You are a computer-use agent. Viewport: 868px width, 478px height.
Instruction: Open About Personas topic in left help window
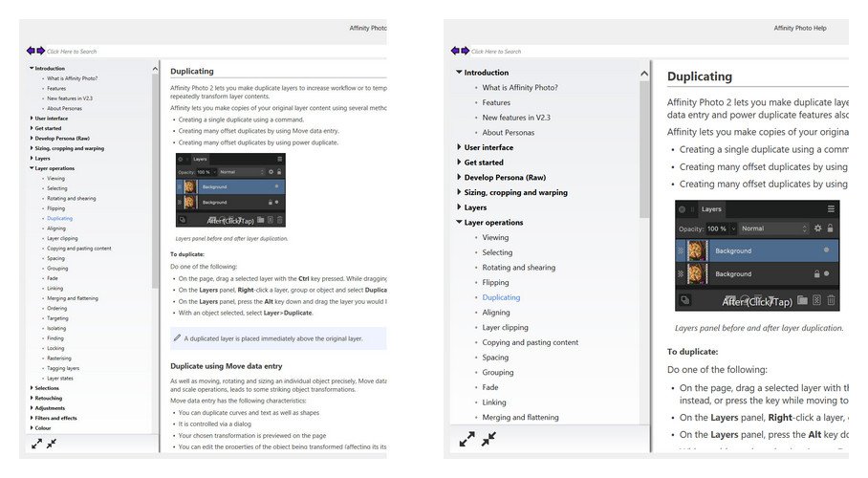pos(64,108)
